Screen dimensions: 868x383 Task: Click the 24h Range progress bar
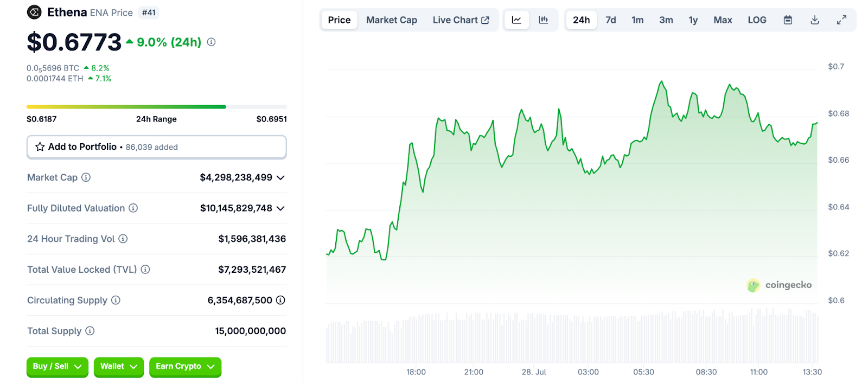coord(156,107)
